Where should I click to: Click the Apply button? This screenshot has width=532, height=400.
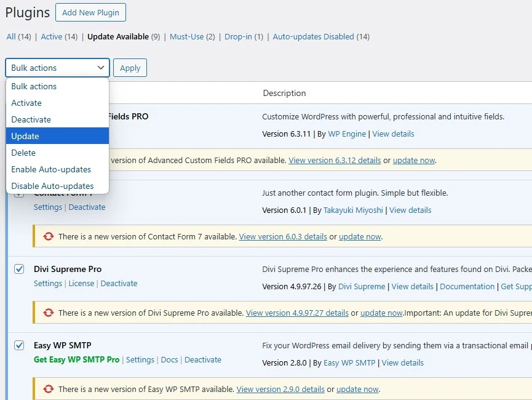click(x=130, y=68)
